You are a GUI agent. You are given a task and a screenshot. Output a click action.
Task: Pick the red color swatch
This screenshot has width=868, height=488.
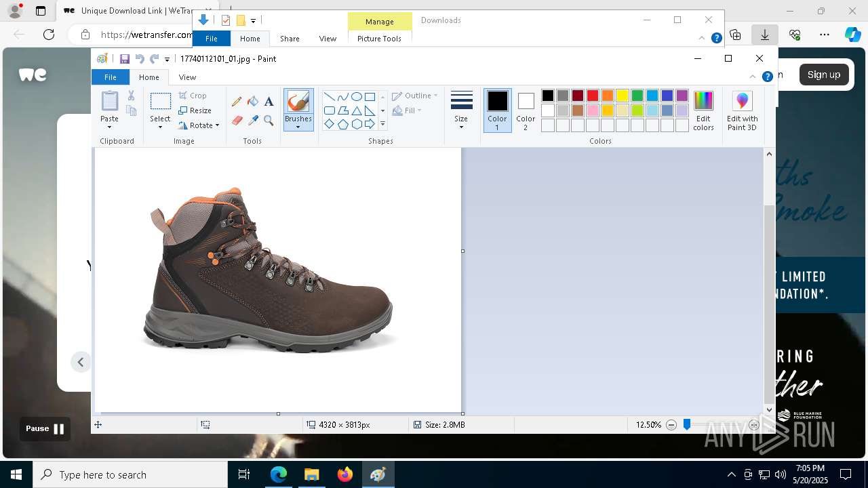click(x=593, y=96)
